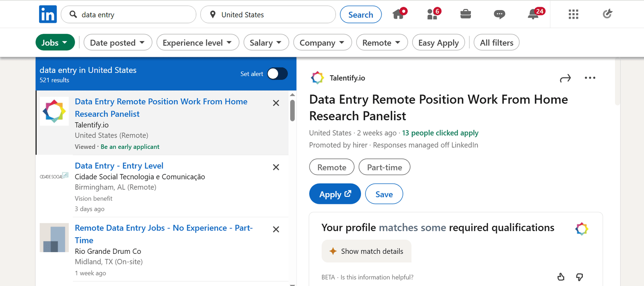
Task: Click the blue Apply button
Action: [335, 194]
